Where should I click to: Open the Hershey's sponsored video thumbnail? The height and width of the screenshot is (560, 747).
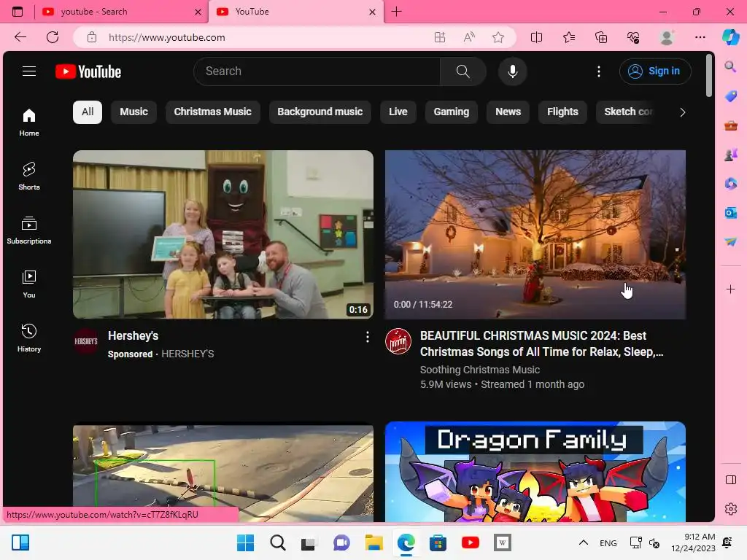click(x=223, y=234)
